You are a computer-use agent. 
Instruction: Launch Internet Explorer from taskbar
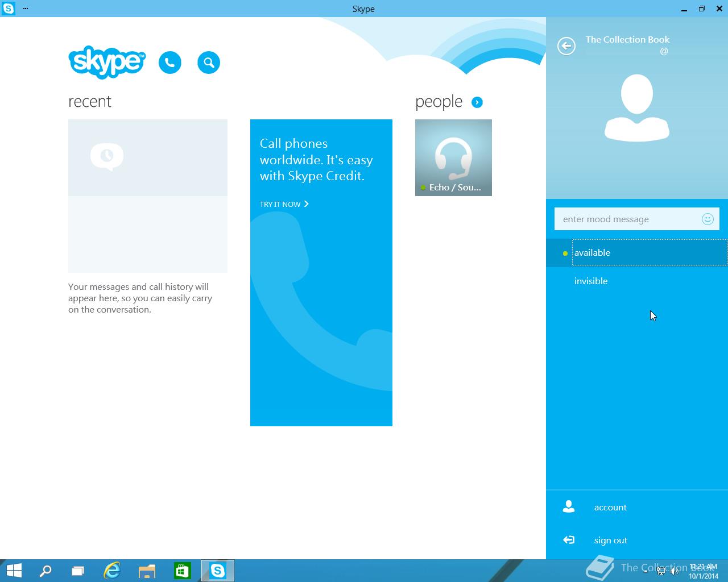click(x=112, y=571)
